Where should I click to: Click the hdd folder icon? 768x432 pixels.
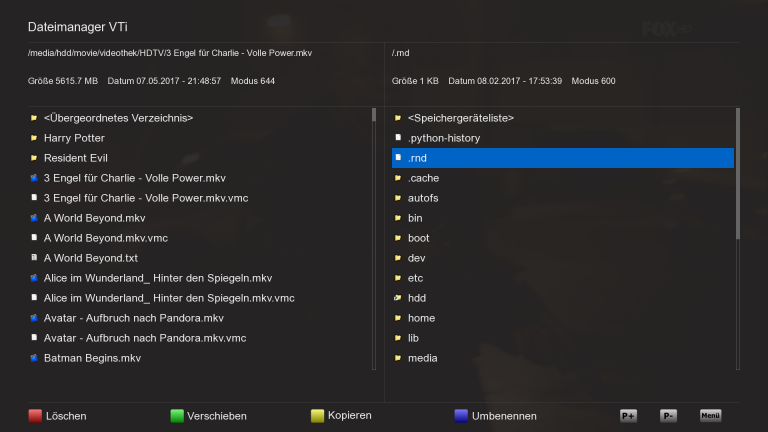pos(398,298)
